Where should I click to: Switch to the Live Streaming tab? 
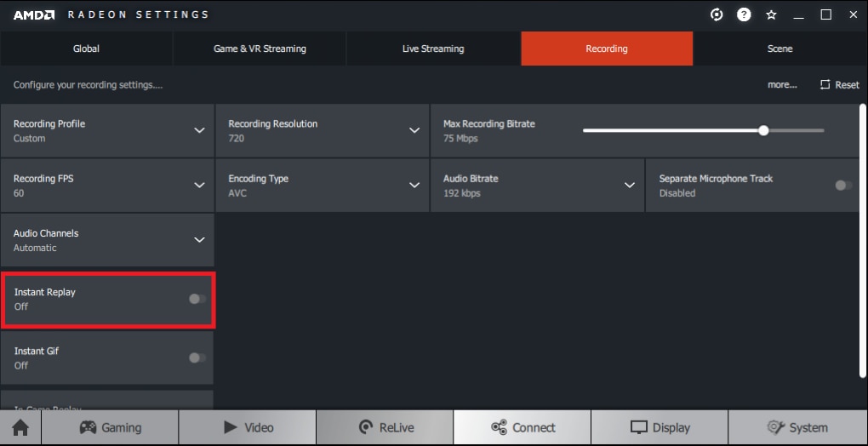pyautogui.click(x=433, y=49)
